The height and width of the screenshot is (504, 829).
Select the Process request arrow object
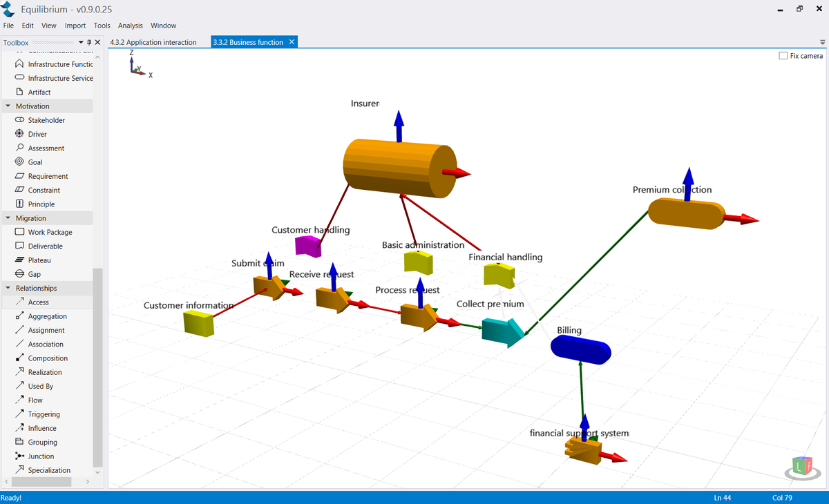(x=418, y=317)
